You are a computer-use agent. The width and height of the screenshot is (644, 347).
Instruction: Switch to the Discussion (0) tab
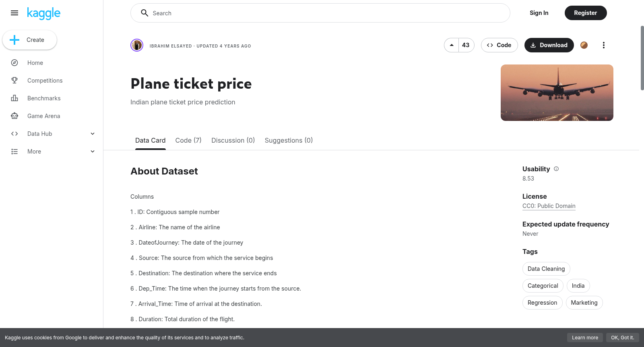(233, 140)
